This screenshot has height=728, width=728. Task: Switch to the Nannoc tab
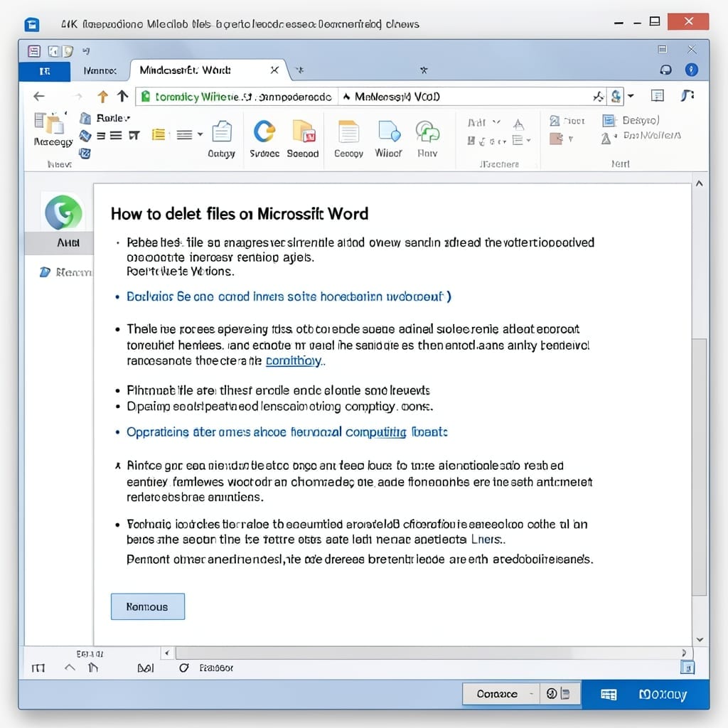(100, 70)
